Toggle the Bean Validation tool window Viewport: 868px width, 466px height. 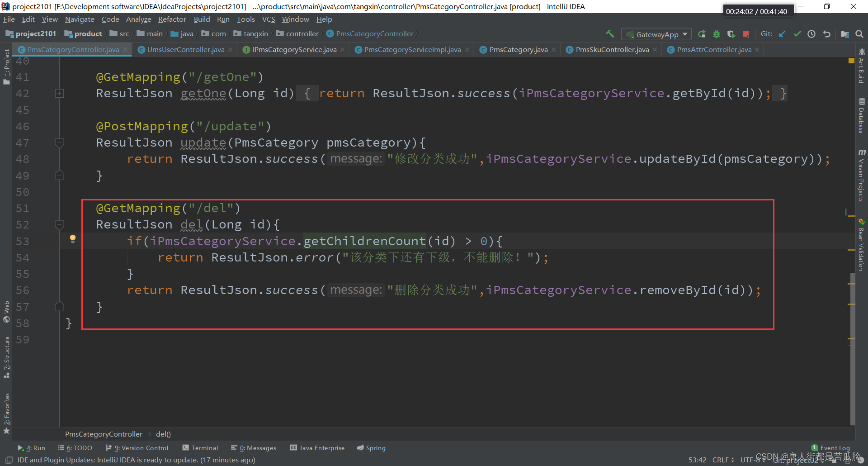862,245
